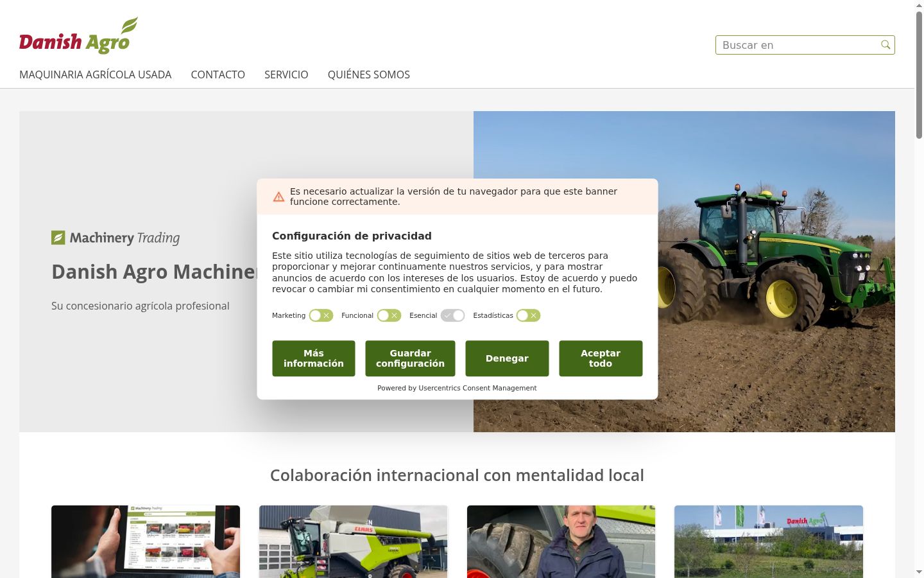The height and width of the screenshot is (578, 924).
Task: Open the Quiénes Somos menu item
Action: [369, 74]
